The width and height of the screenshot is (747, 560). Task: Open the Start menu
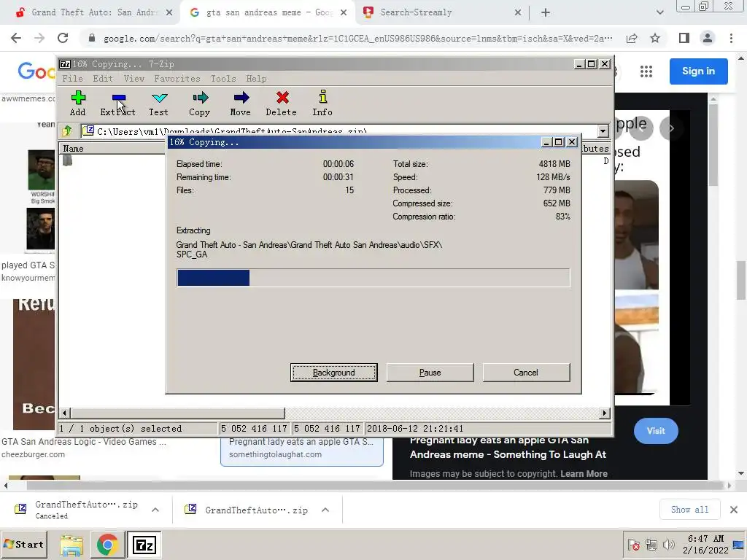point(24,544)
